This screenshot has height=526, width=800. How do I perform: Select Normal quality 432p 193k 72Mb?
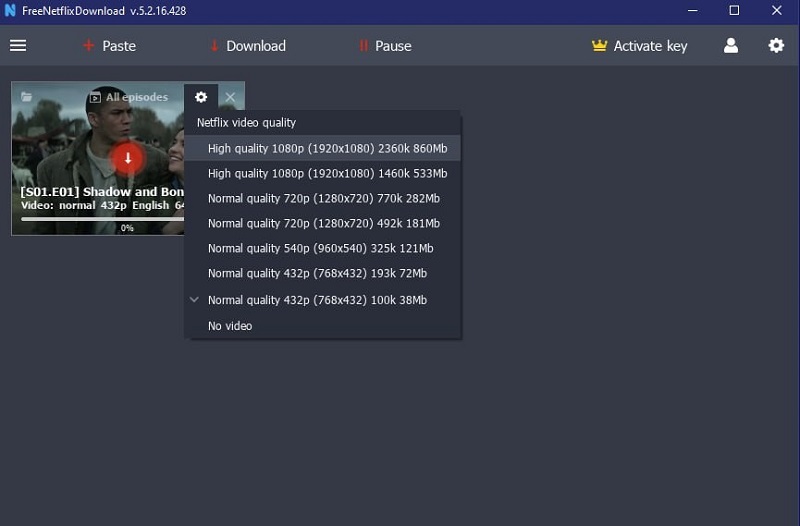click(323, 273)
